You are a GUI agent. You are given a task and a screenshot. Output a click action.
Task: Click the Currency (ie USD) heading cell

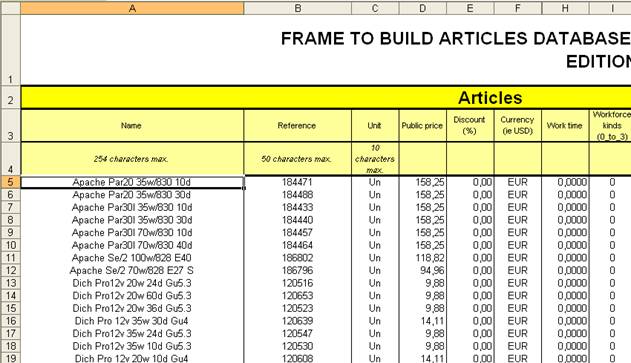[518, 126]
